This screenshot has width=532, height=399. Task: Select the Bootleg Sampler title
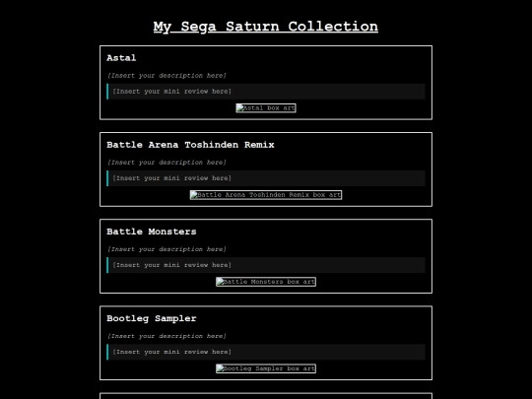152,318
